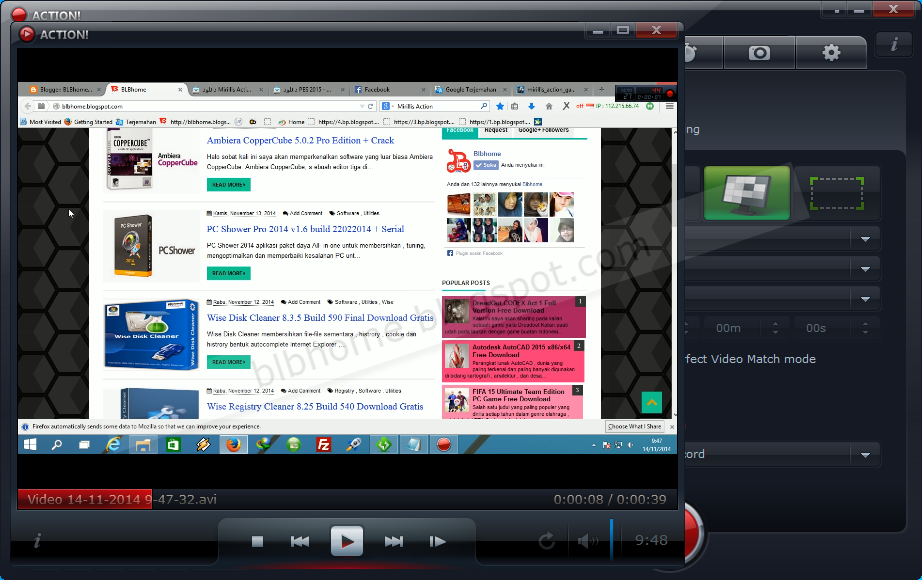Image resolution: width=922 pixels, height=580 pixels.
Task: Open the Benchmark tab with the stopwatch icon
Action: coord(703,53)
